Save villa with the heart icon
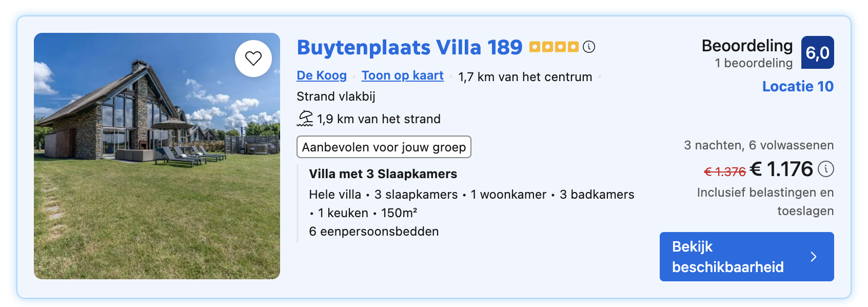 [x=253, y=59]
